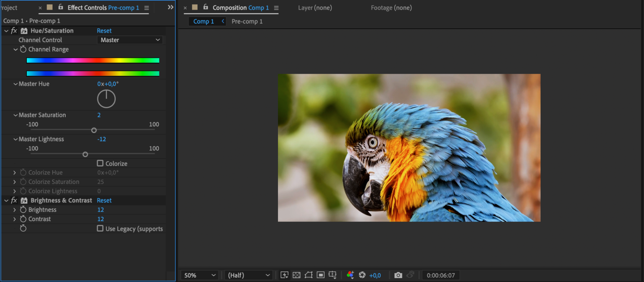Click the 0:00:06:07 timecode display

pyautogui.click(x=440, y=275)
